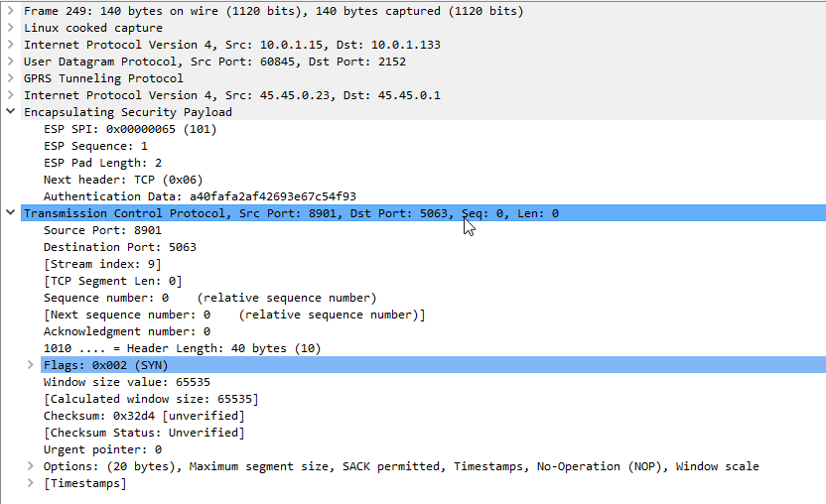This screenshot has height=504, width=826.
Task: Select the Checksum: 0x32d4 row
Action: pos(424,416)
